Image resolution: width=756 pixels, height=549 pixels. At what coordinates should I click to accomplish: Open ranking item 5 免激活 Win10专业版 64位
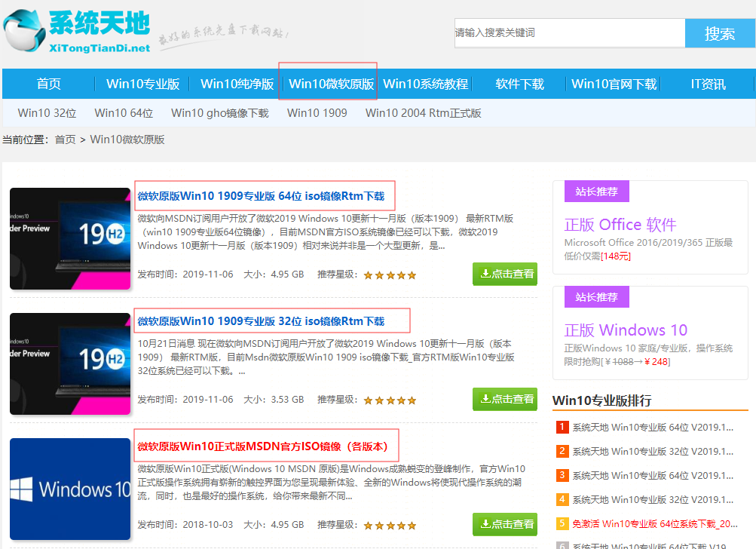click(655, 524)
